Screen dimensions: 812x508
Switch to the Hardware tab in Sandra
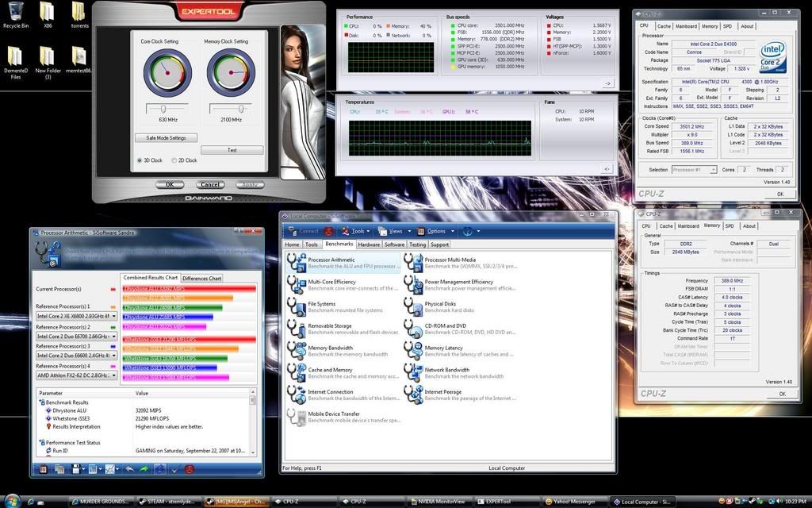tap(369, 244)
